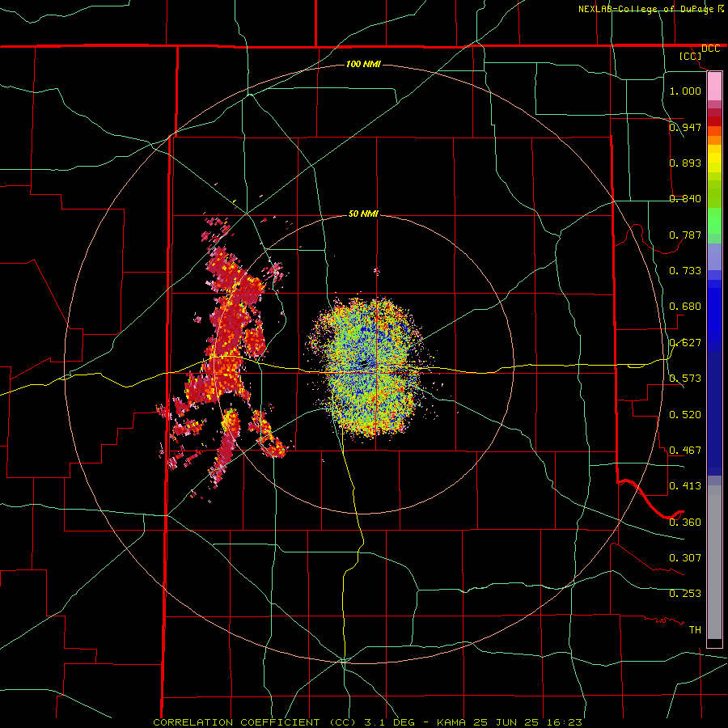Select the 0.413 scale value

685,486
